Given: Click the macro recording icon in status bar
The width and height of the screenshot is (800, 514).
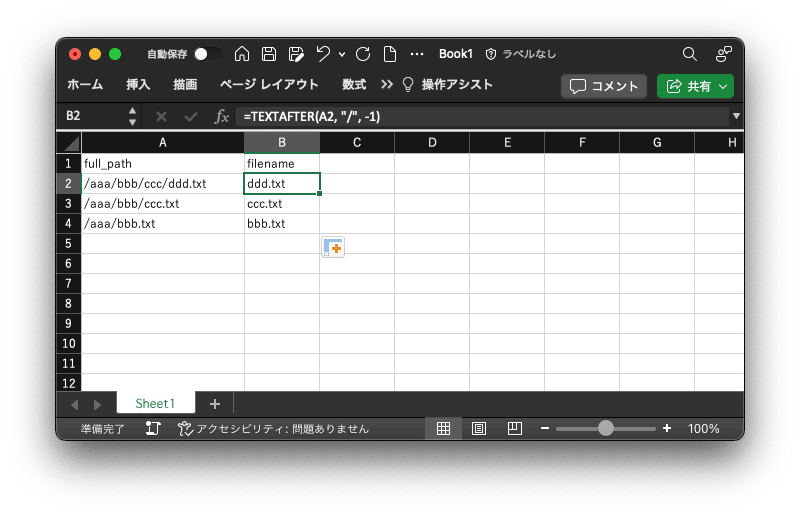Looking at the screenshot, I should 153,429.
